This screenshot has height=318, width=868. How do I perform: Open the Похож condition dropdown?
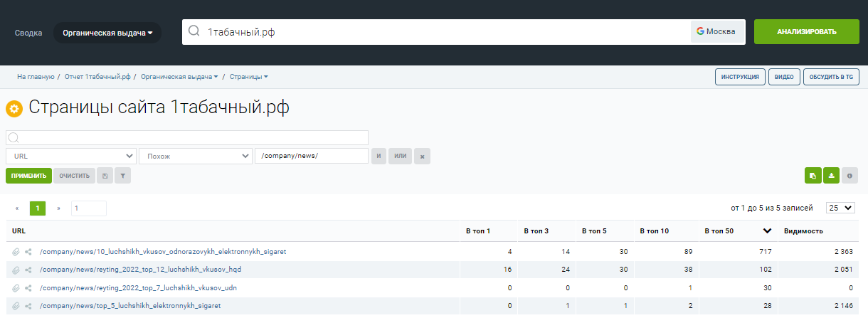click(x=196, y=156)
